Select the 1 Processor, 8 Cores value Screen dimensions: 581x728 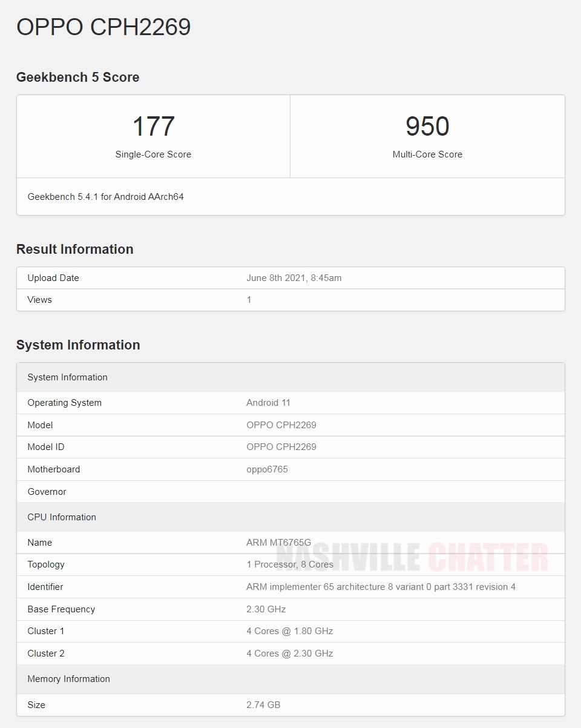[x=290, y=564]
